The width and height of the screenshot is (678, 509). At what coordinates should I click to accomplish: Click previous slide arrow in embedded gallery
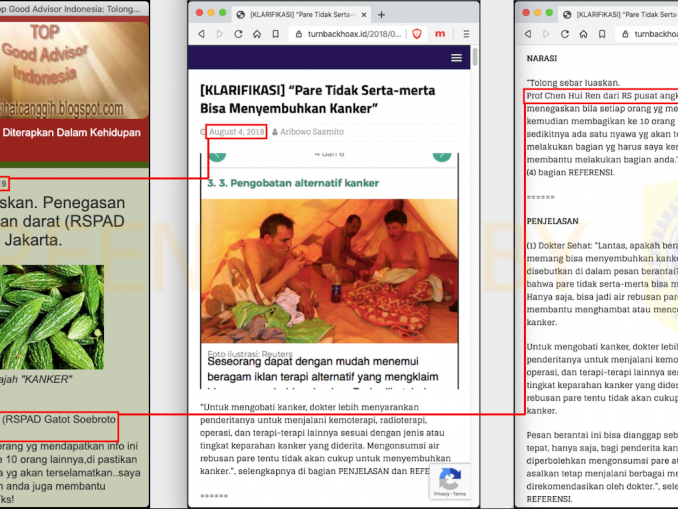[x=217, y=157]
